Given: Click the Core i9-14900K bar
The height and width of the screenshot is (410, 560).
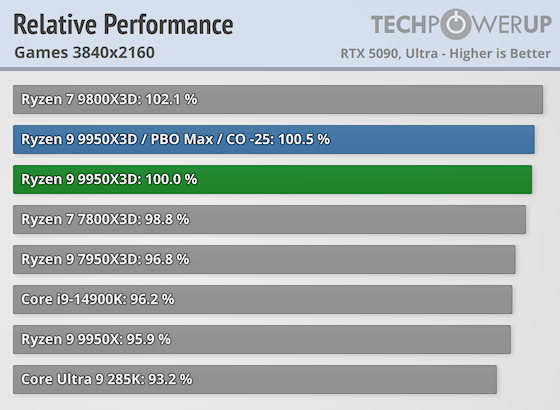Looking at the screenshot, I should (x=262, y=300).
